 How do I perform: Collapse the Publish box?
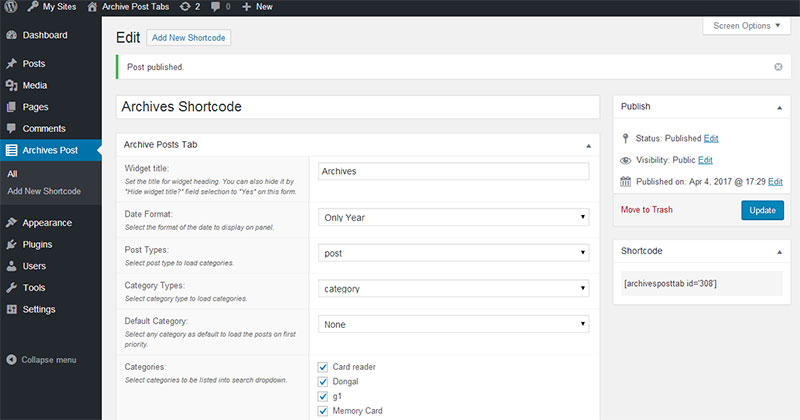point(779,107)
